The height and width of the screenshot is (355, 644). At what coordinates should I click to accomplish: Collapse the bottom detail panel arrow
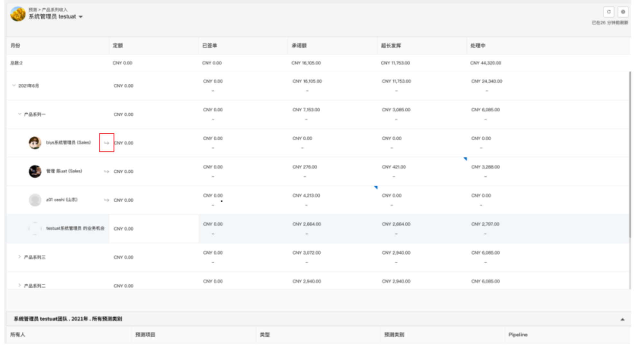click(x=622, y=319)
